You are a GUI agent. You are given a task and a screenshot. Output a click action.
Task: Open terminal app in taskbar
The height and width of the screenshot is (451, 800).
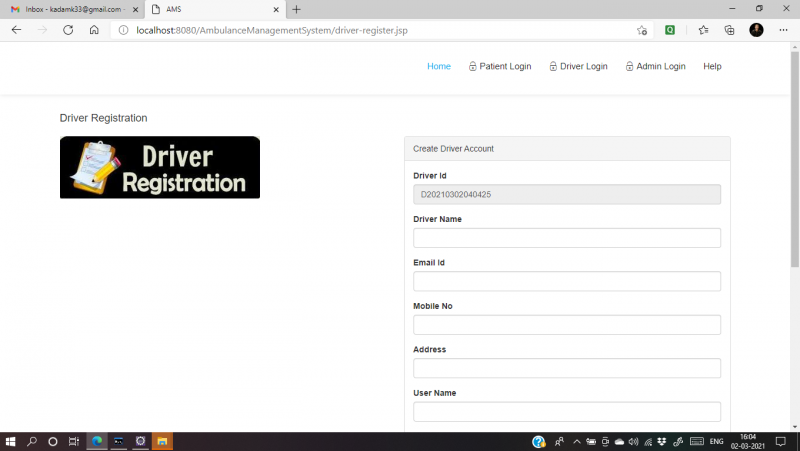pos(118,441)
